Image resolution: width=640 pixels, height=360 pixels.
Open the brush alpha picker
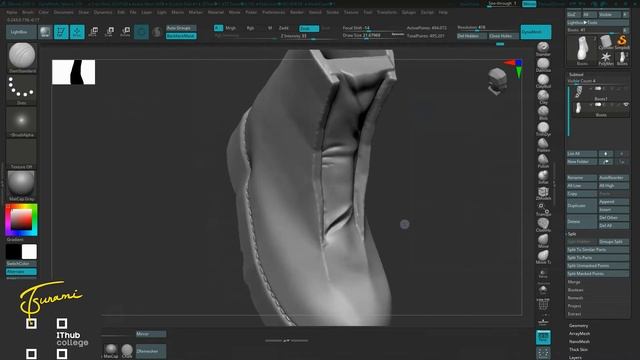click(22, 121)
